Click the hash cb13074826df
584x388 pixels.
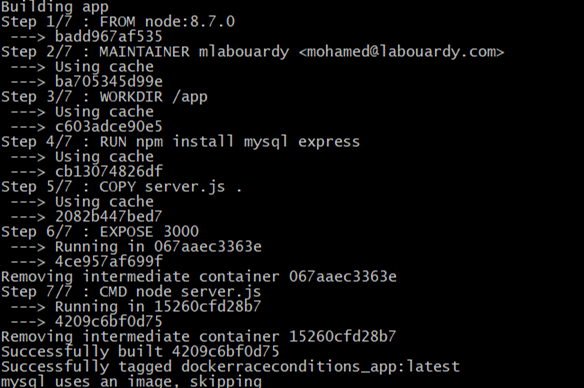click(109, 172)
